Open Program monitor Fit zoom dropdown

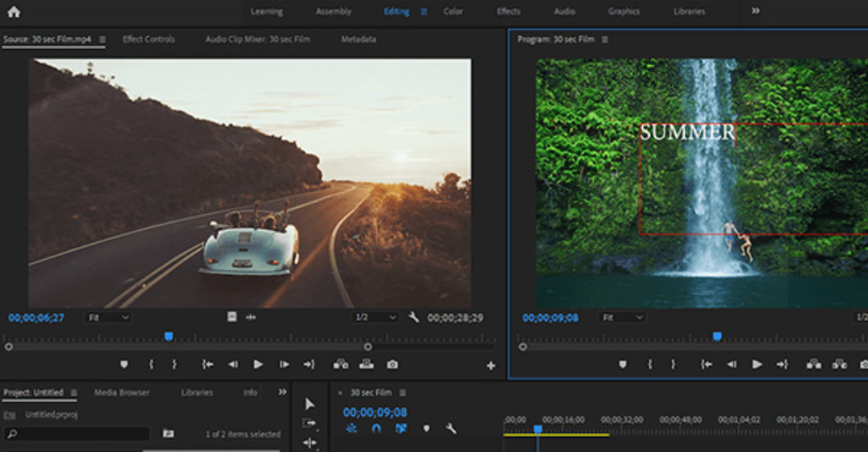click(x=622, y=318)
